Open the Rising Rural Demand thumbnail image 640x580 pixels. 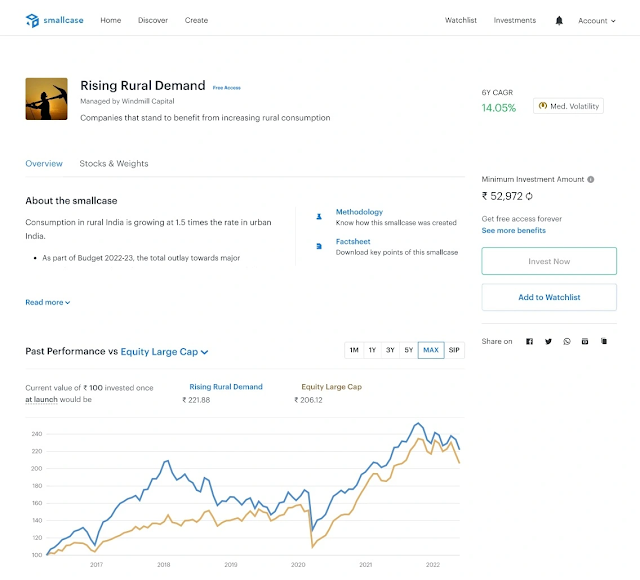coord(47,99)
